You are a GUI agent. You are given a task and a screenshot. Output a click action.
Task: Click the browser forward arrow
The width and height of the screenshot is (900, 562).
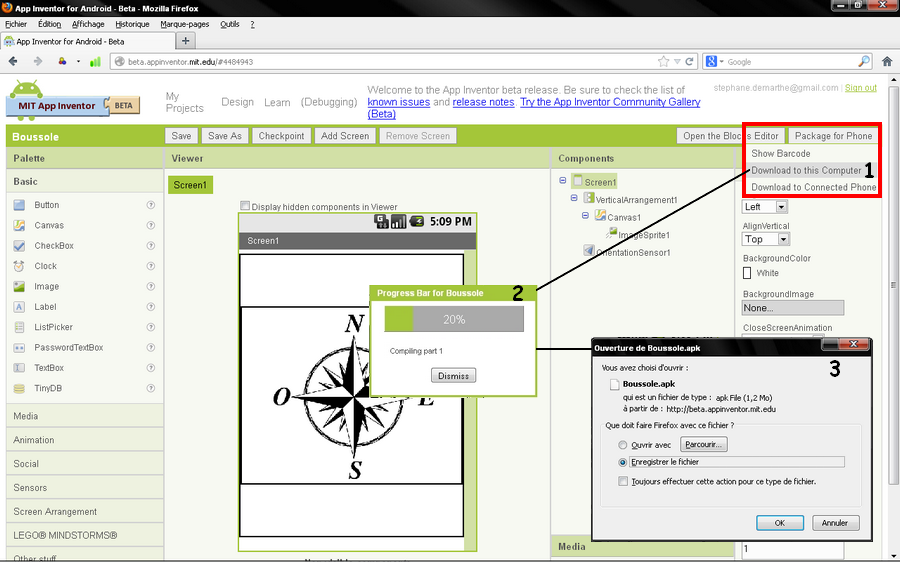point(38,61)
